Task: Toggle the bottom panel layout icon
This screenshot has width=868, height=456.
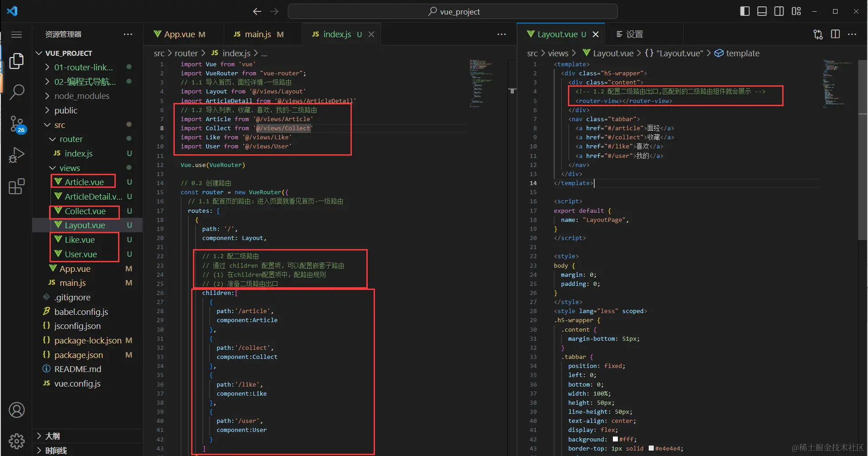Action: point(762,11)
